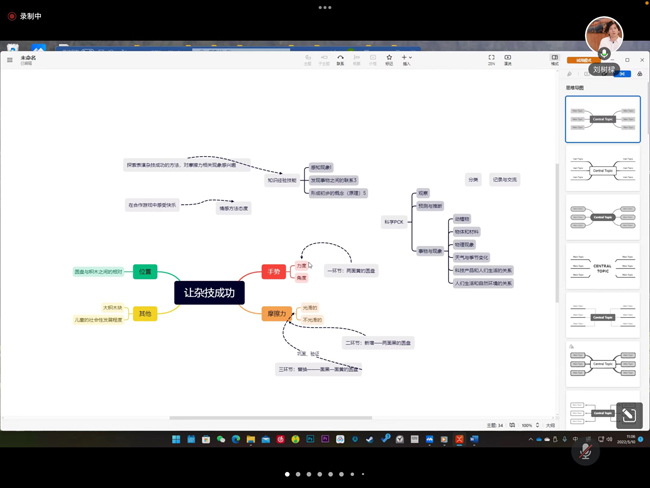Select the 科学PCK floating topic
The height and width of the screenshot is (488, 650).
pos(393,222)
